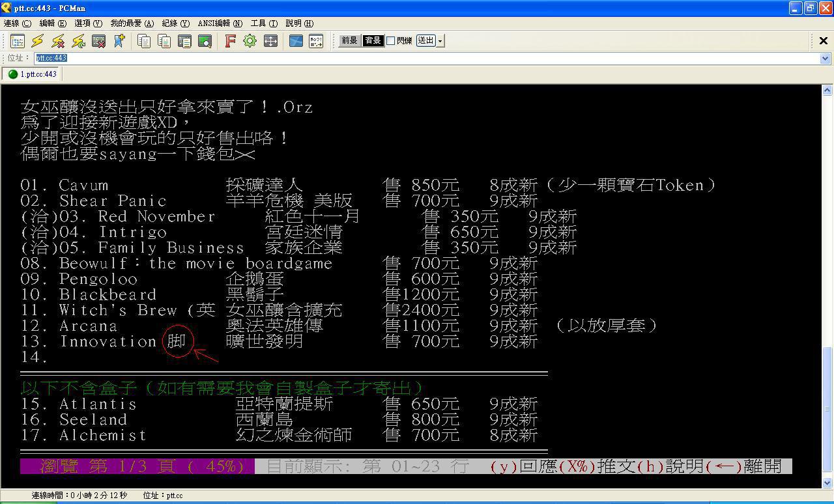Click the vertical scrollbar down arrow
The image size is (834, 504).
pyautogui.click(x=828, y=483)
